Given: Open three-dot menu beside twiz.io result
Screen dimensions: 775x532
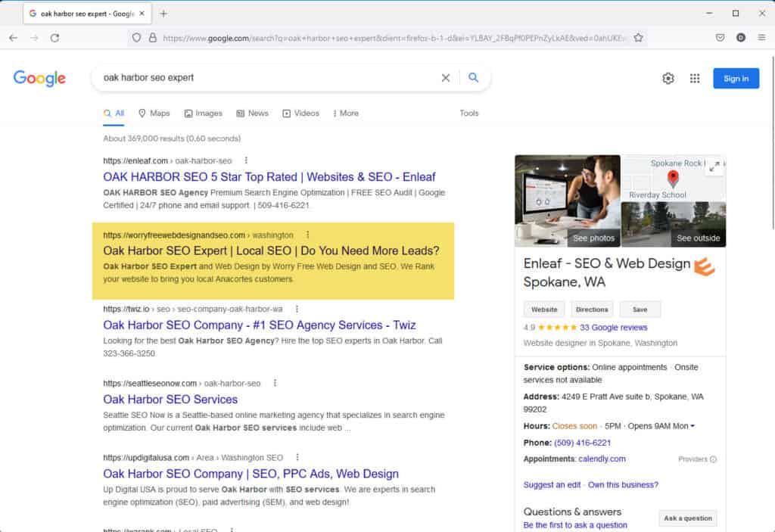Looking at the screenshot, I should tap(297, 309).
